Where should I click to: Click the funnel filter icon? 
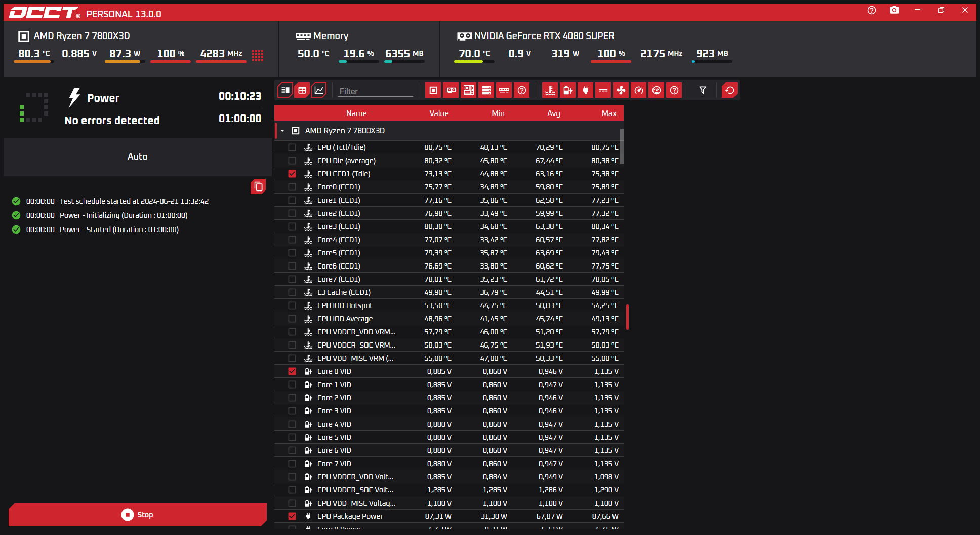pyautogui.click(x=703, y=90)
